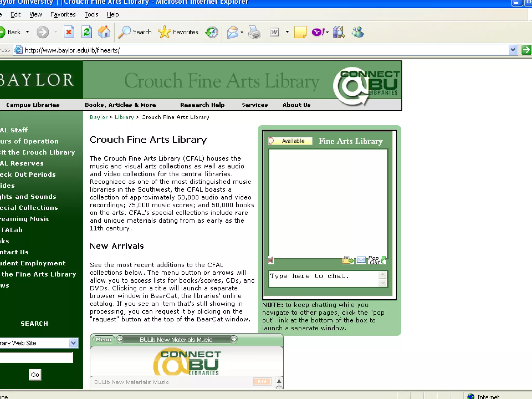Click chat send file folder icon
Viewport: 532px width, 399px height.
pos(348,260)
